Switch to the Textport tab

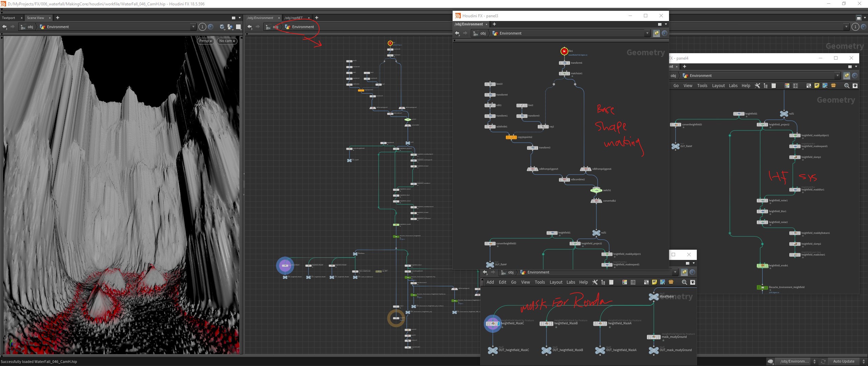coord(8,18)
